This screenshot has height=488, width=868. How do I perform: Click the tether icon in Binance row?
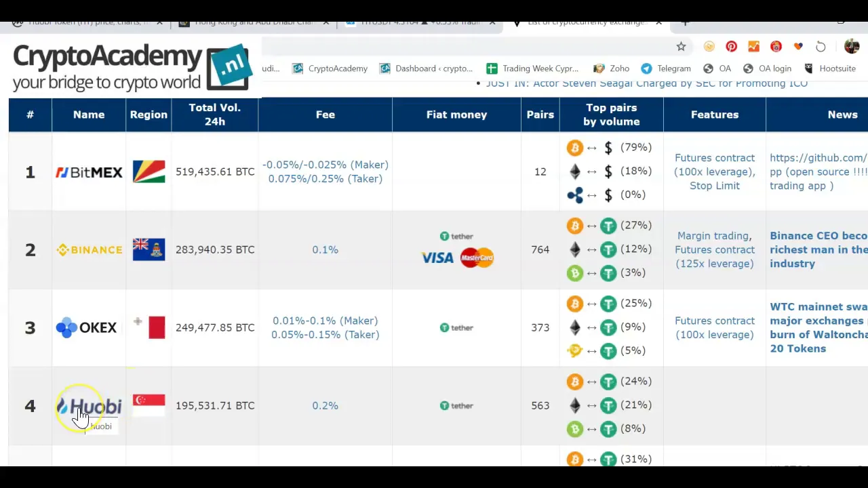point(456,236)
